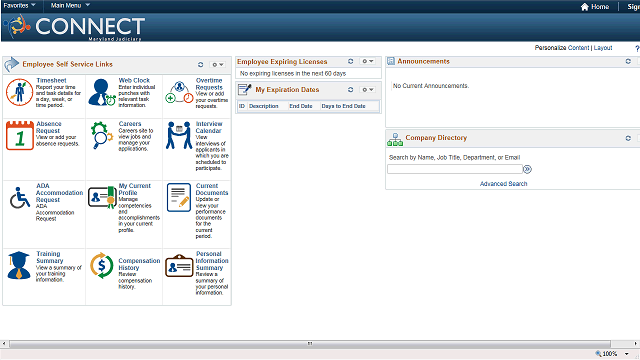640x360 pixels.
Task: Open the Careers link
Action: [130, 124]
